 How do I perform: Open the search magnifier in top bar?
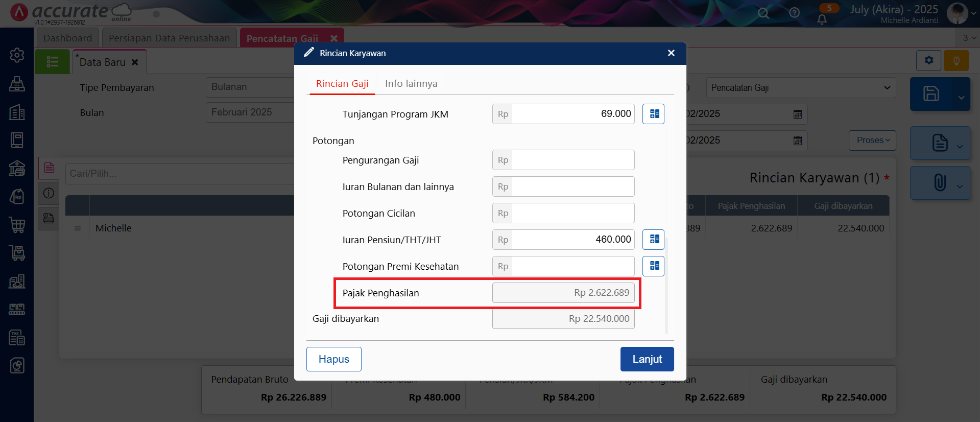(763, 13)
